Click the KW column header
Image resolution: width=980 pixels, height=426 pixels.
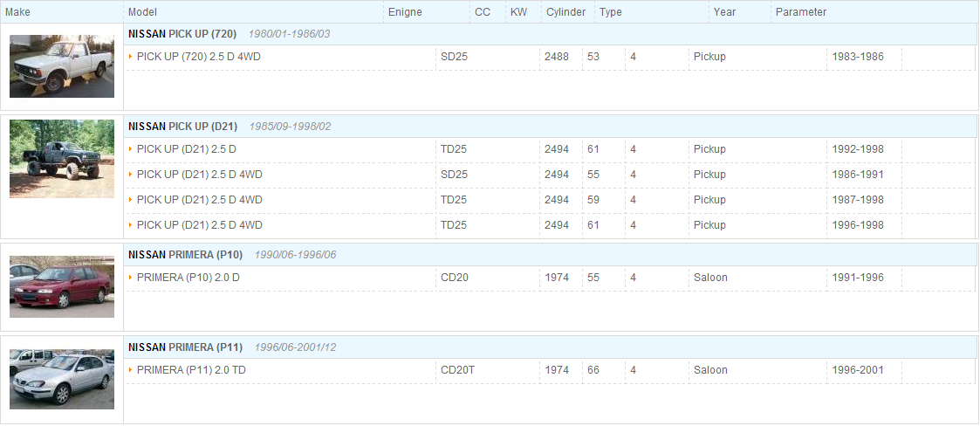(518, 12)
